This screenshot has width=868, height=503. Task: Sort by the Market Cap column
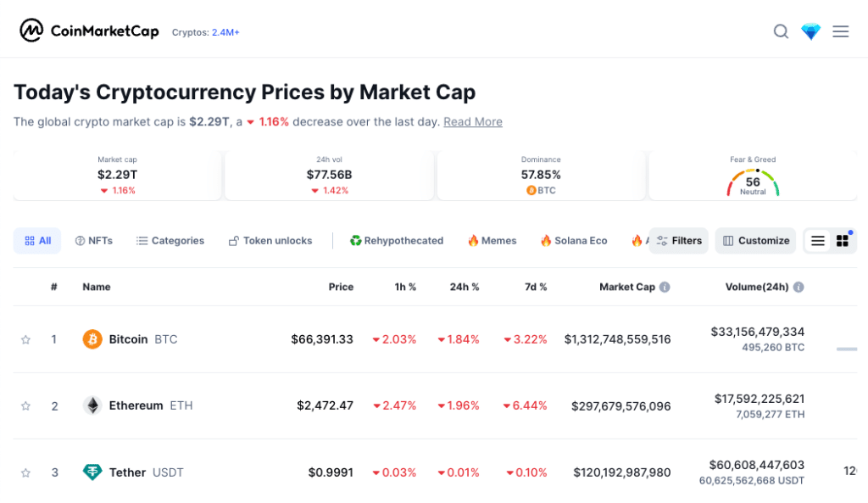[627, 287]
